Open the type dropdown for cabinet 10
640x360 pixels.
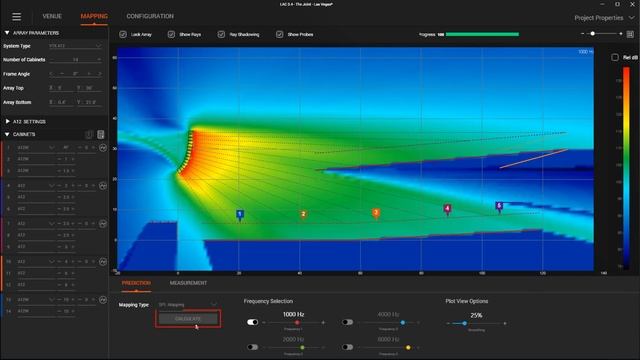click(x=51, y=262)
